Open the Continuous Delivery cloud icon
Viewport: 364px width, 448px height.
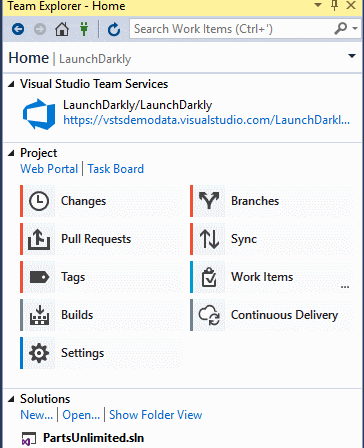[x=209, y=315]
